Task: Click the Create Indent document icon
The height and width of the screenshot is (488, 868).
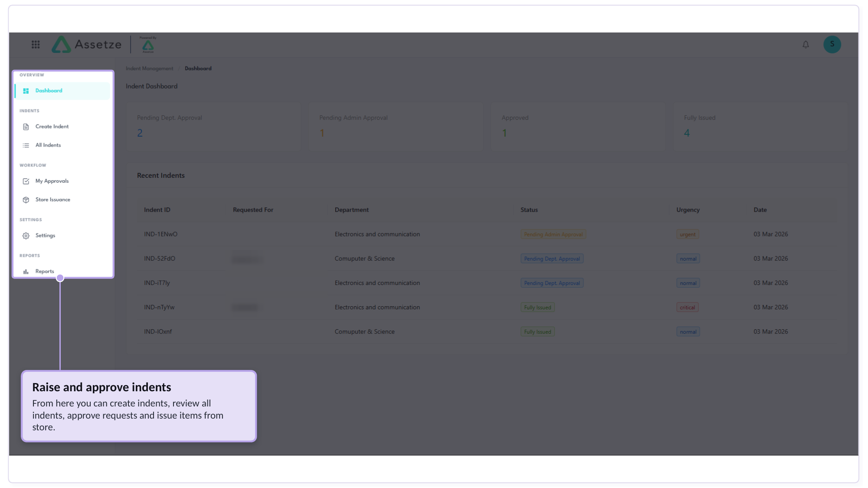Action: click(26, 127)
